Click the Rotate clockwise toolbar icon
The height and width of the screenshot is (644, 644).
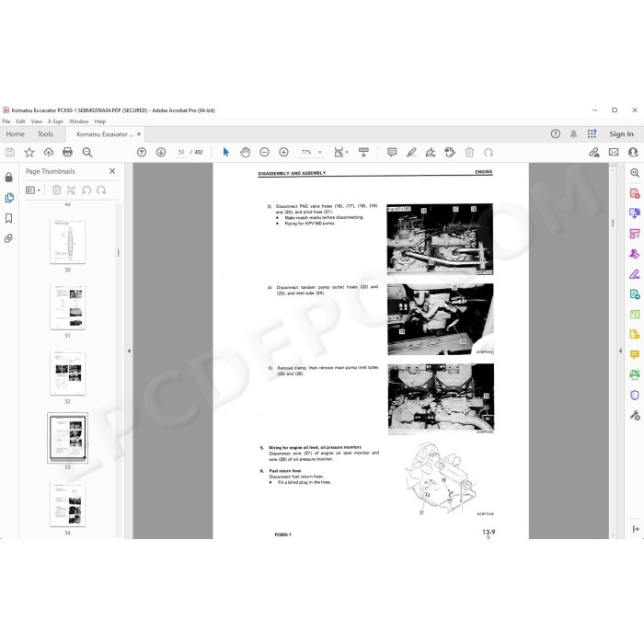pyautogui.click(x=489, y=153)
